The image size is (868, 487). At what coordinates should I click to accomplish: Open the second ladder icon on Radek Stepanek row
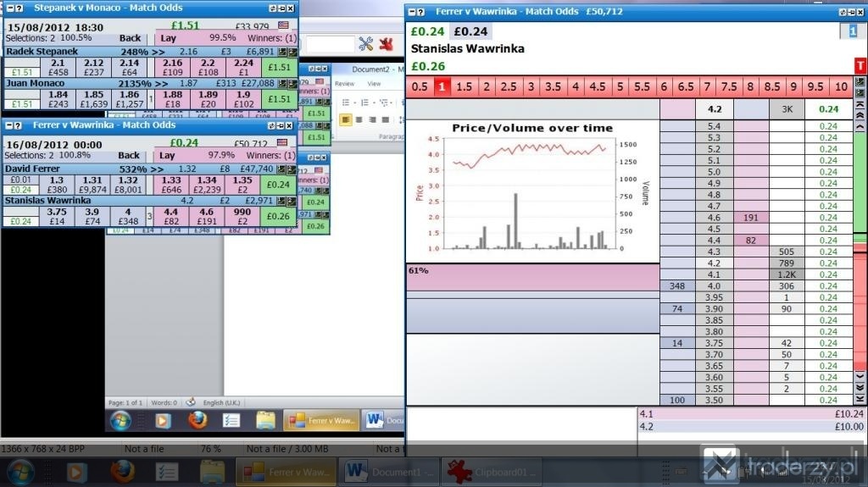292,52
